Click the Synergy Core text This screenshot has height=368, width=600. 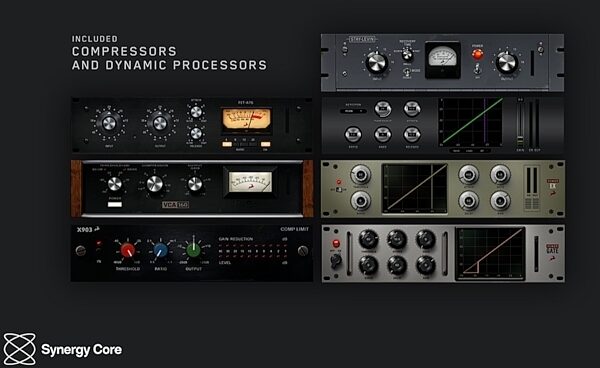[82, 350]
